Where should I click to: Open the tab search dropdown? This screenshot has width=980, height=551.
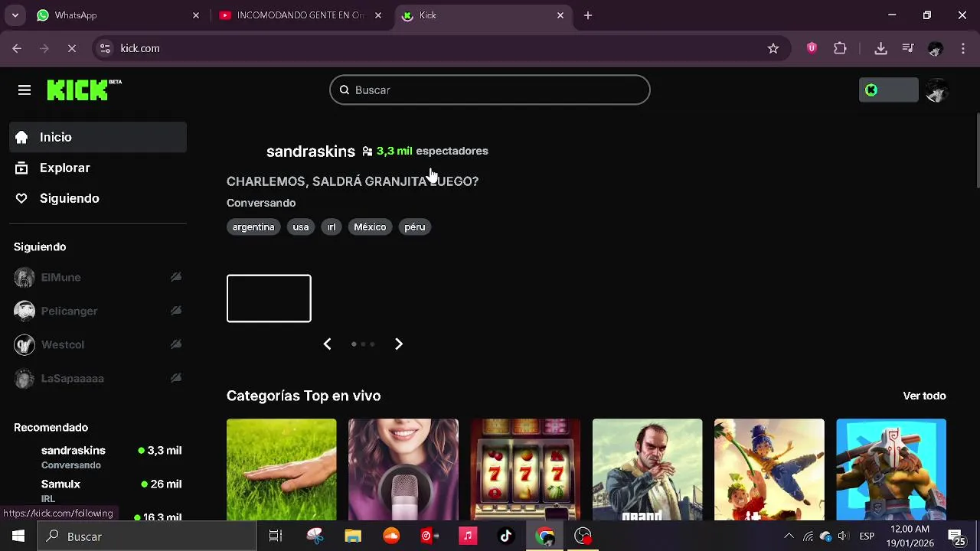[15, 15]
